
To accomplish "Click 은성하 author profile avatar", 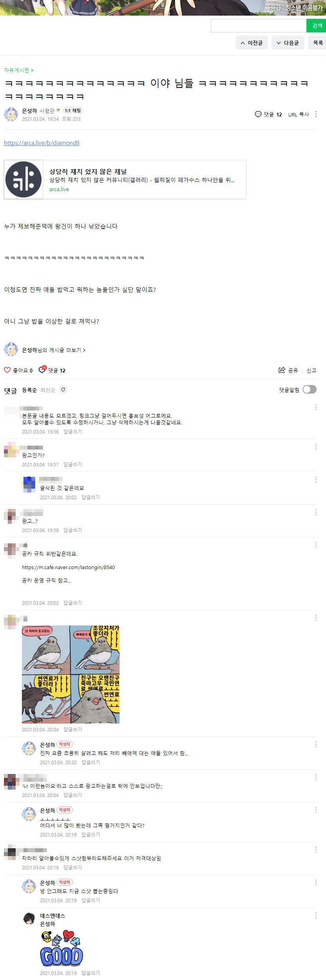I will pos(11,114).
